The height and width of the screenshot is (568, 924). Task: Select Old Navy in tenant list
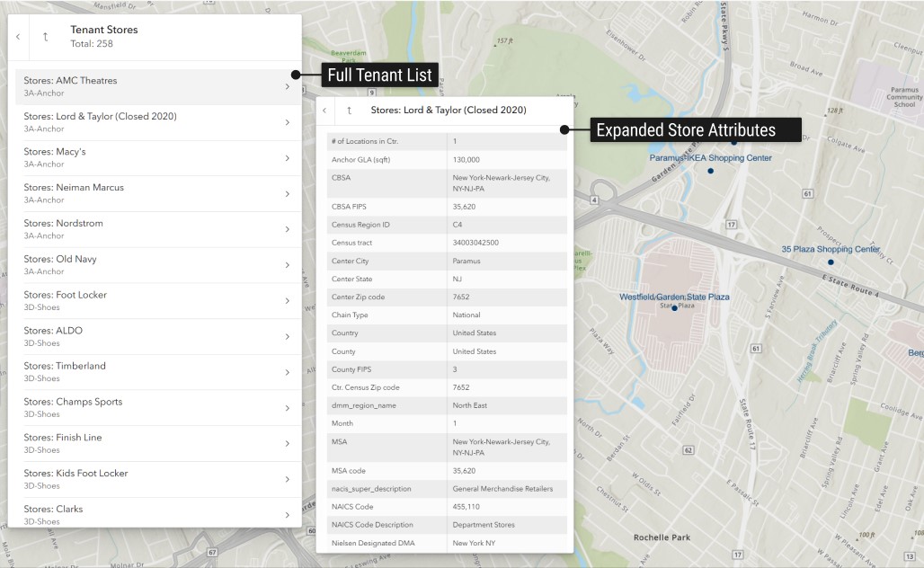pyautogui.click(x=153, y=264)
